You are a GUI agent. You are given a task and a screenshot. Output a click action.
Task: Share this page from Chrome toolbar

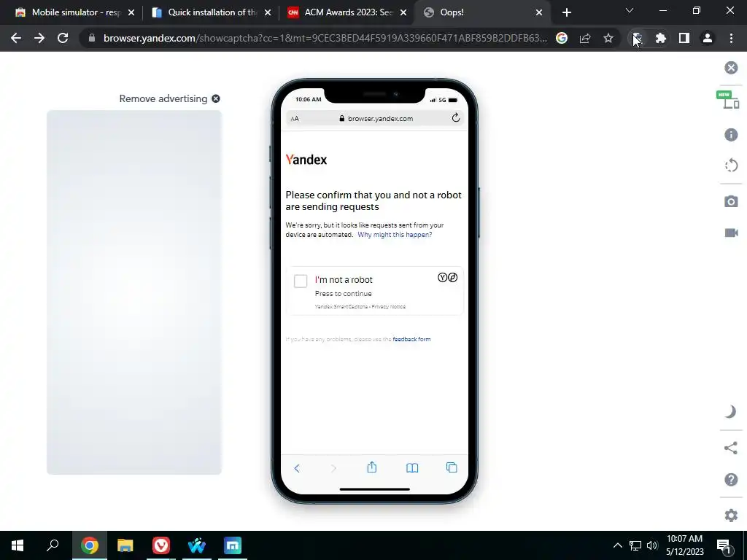[x=585, y=38]
